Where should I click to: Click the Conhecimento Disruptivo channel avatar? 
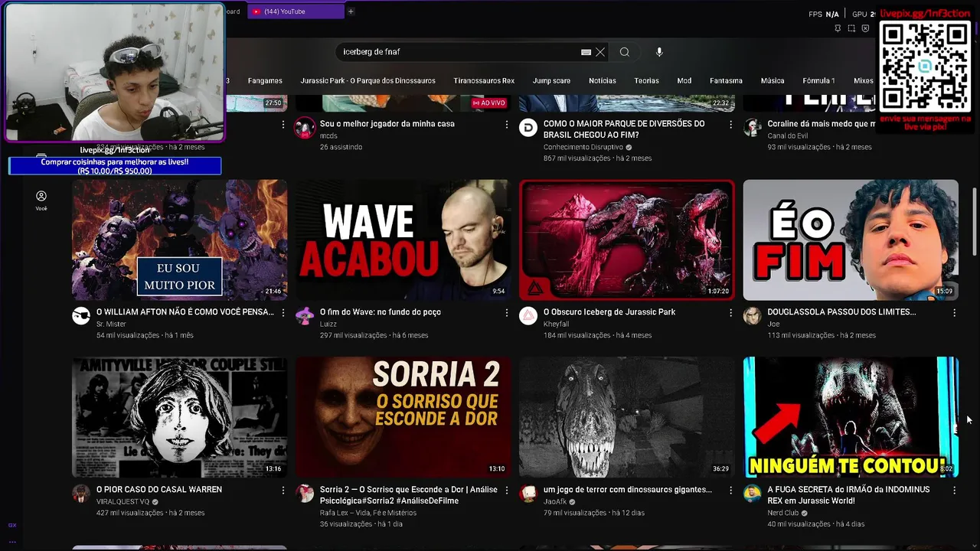click(528, 128)
